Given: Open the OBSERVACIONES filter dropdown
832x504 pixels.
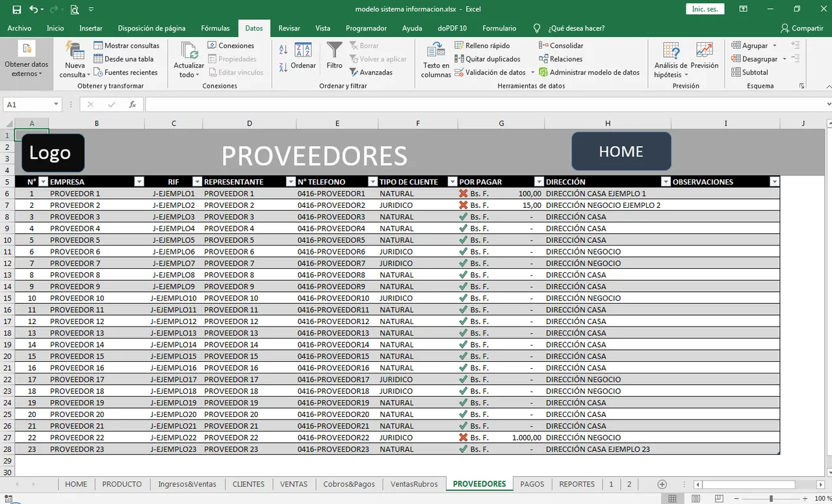Looking at the screenshot, I should pyautogui.click(x=774, y=182).
